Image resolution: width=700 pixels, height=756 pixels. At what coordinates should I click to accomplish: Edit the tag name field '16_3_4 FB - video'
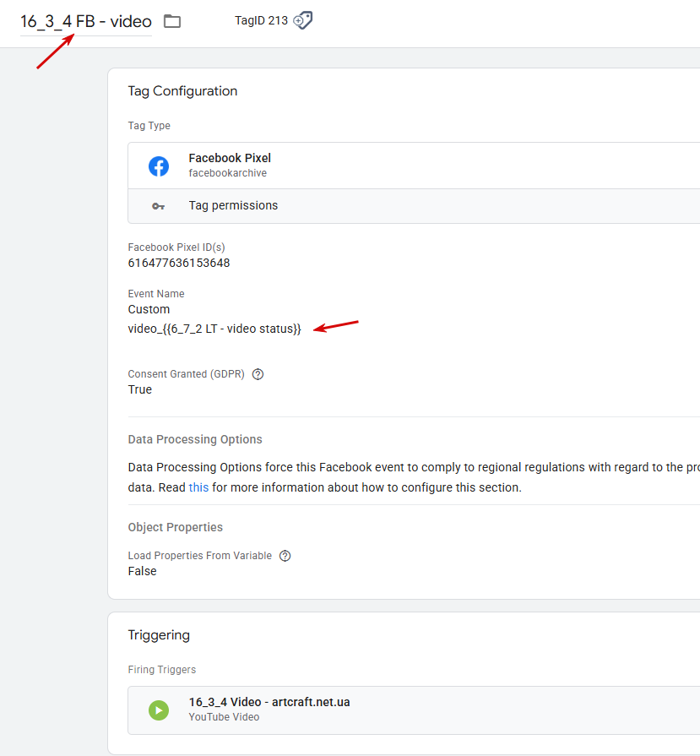pyautogui.click(x=86, y=22)
